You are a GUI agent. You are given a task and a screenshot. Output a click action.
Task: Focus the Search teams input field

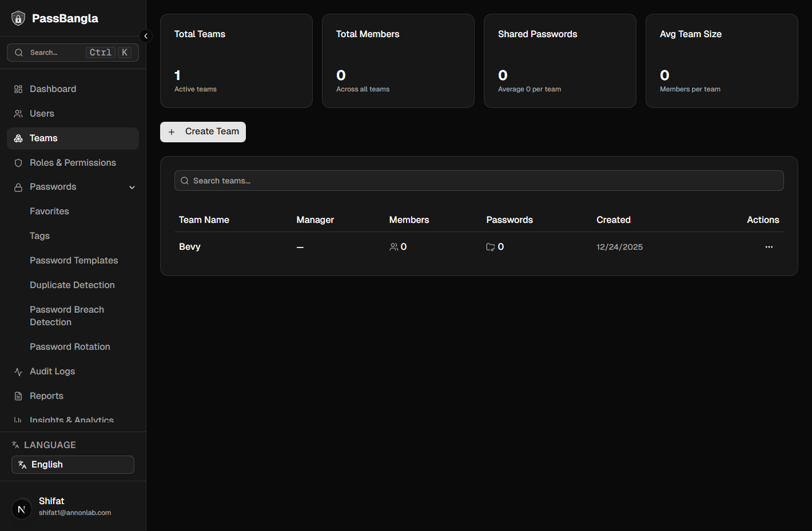click(479, 181)
